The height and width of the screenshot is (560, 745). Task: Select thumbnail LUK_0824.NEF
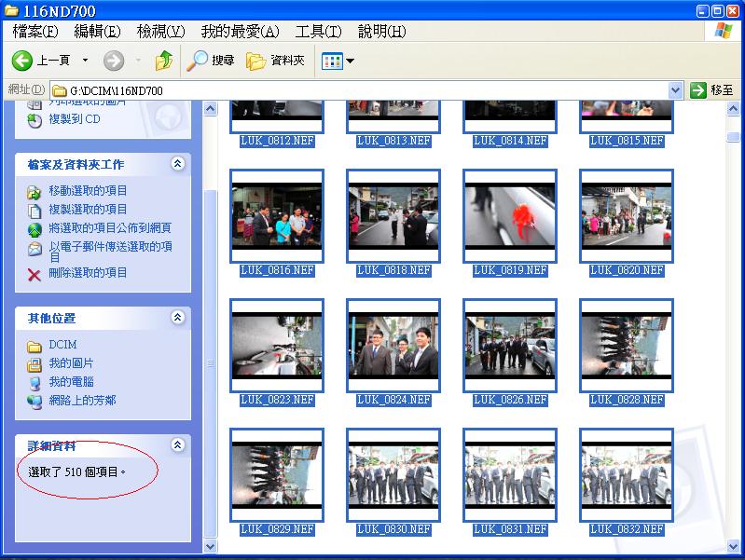pyautogui.click(x=393, y=346)
